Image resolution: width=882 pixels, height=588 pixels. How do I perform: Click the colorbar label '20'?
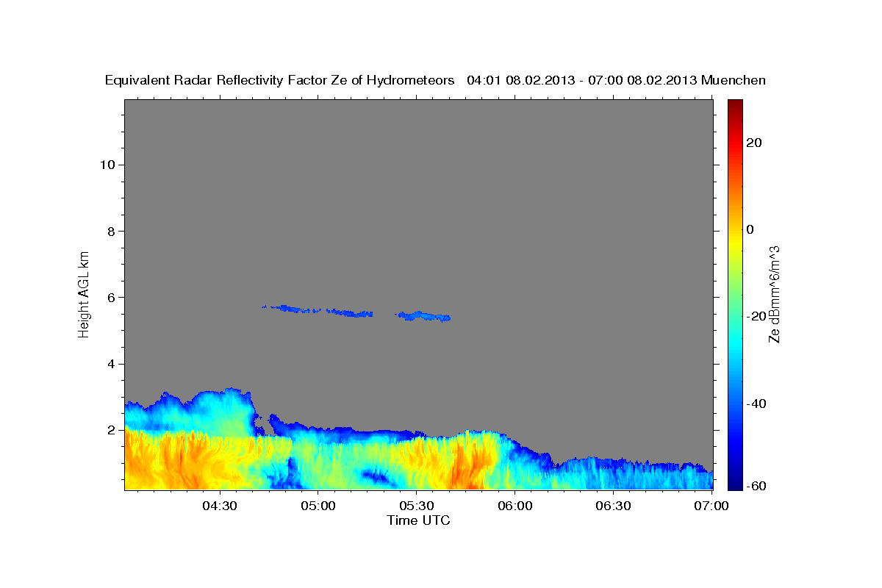pyautogui.click(x=753, y=143)
